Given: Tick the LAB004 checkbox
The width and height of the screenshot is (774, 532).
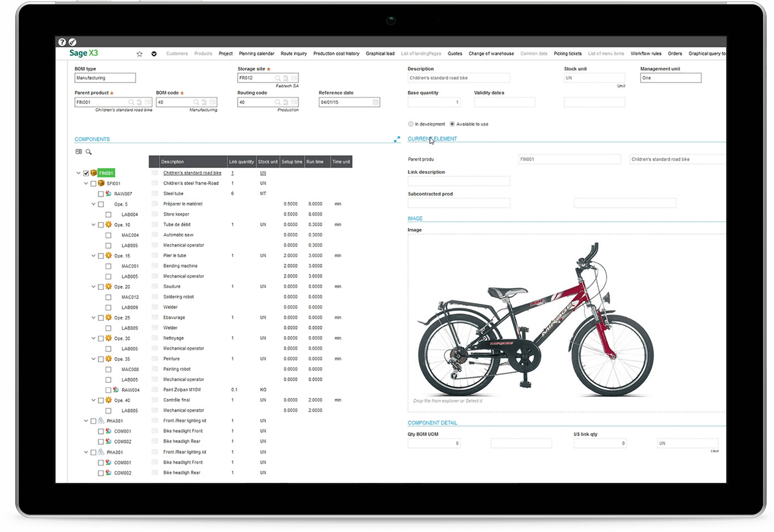Looking at the screenshot, I should pos(108,215).
